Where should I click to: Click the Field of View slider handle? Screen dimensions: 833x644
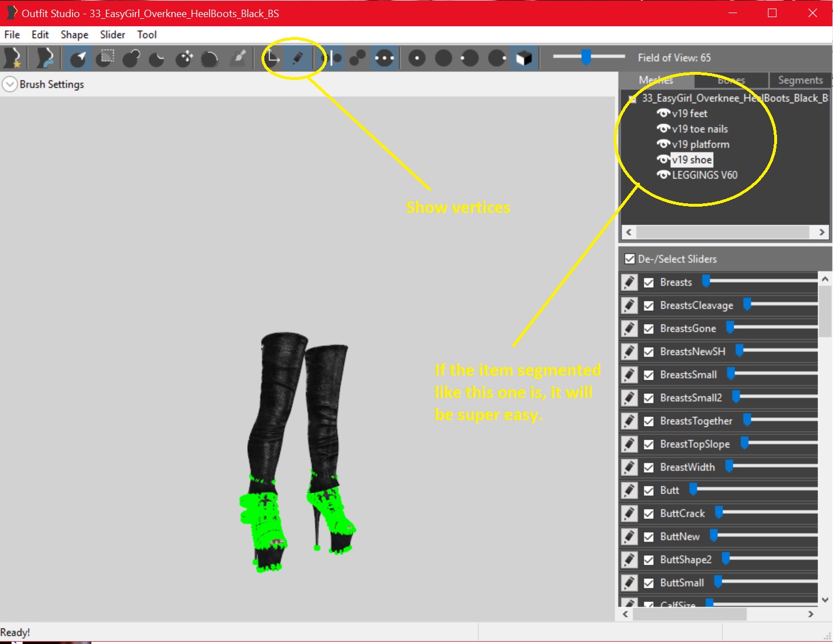pyautogui.click(x=587, y=57)
